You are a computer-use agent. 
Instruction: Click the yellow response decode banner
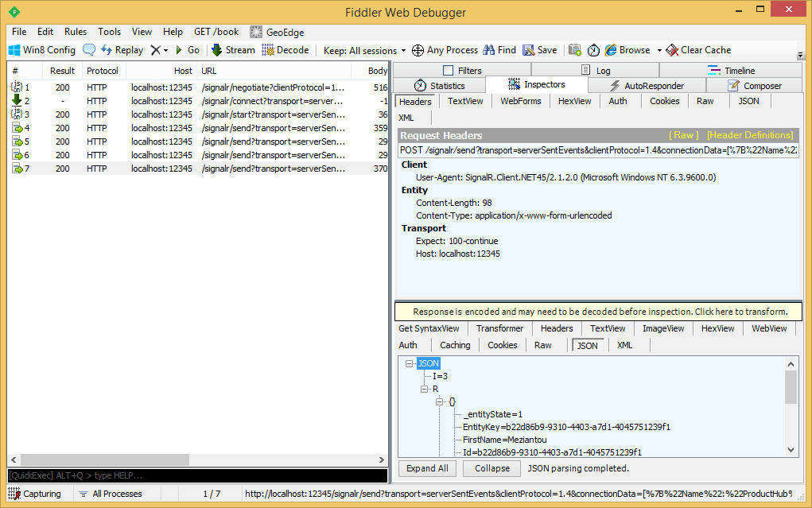598,312
